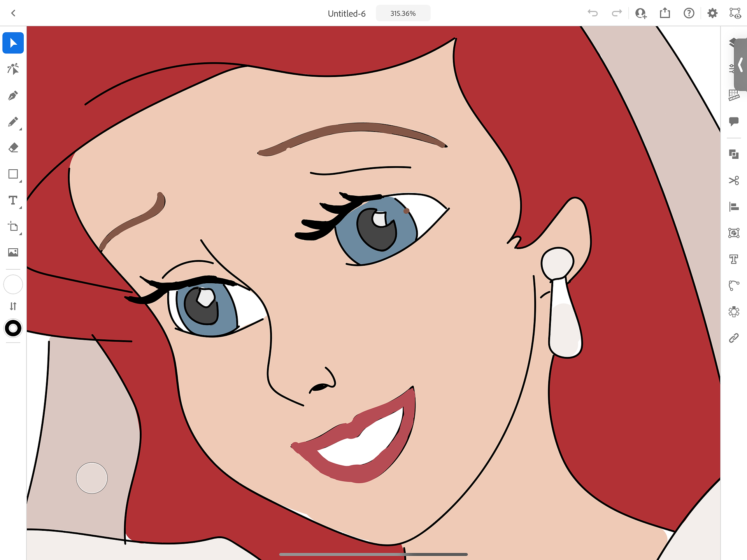The width and height of the screenshot is (747, 560).
Task: Rename the document Untitled-6
Action: point(347,14)
